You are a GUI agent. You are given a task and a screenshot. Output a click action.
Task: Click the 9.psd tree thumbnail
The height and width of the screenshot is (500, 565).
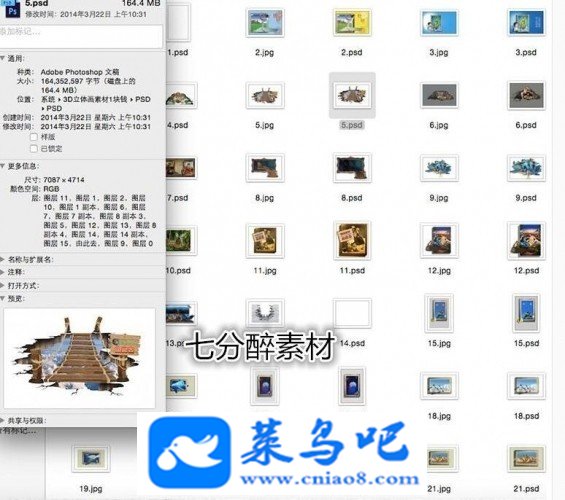pyautogui.click(x=526, y=168)
